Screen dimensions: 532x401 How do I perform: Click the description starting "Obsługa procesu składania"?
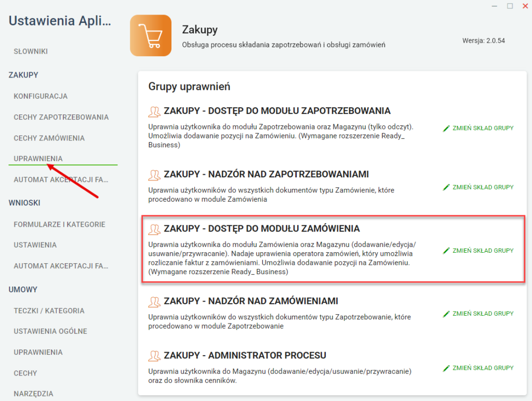pos(284,45)
